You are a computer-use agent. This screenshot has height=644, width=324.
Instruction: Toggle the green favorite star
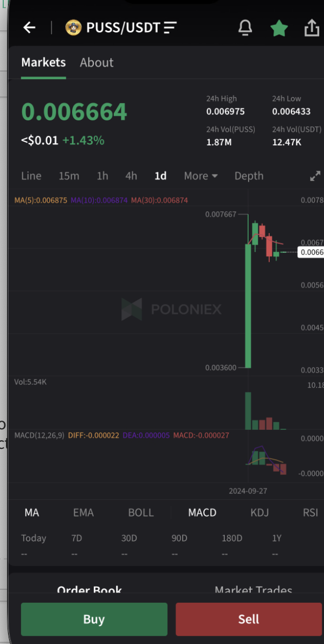point(279,28)
